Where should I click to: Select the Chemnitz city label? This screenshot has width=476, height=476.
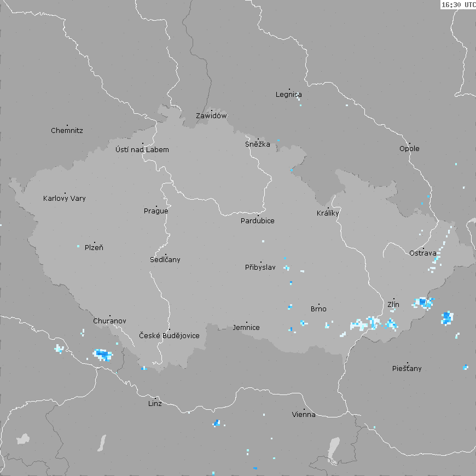pyautogui.click(x=67, y=131)
